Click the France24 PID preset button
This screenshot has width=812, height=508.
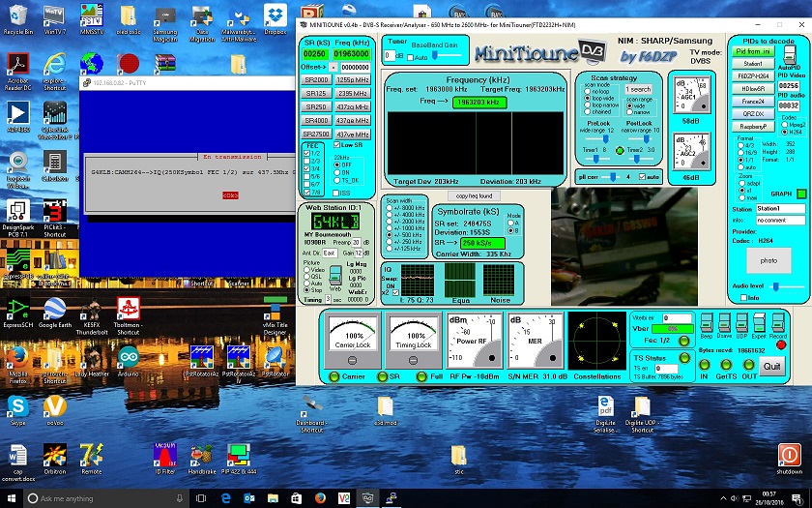753,101
